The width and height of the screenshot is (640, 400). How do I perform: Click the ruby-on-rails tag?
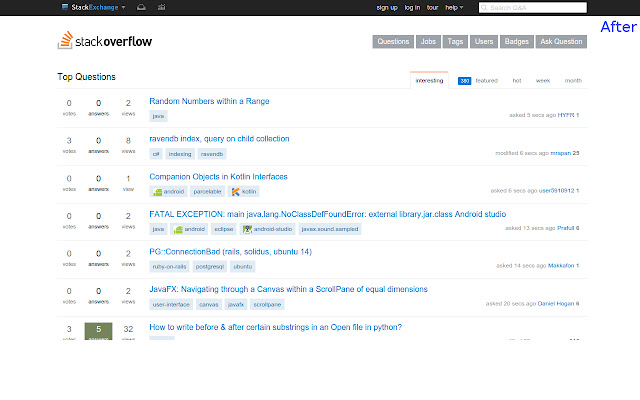tap(169, 267)
